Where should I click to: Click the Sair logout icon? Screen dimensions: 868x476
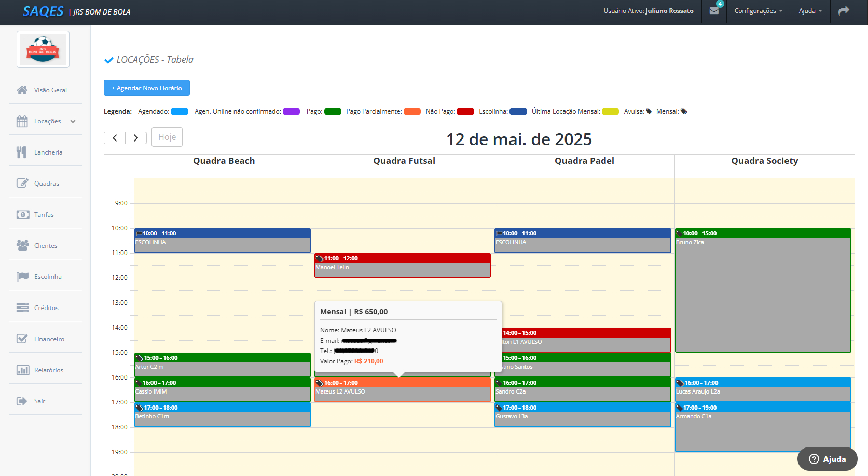(x=22, y=401)
